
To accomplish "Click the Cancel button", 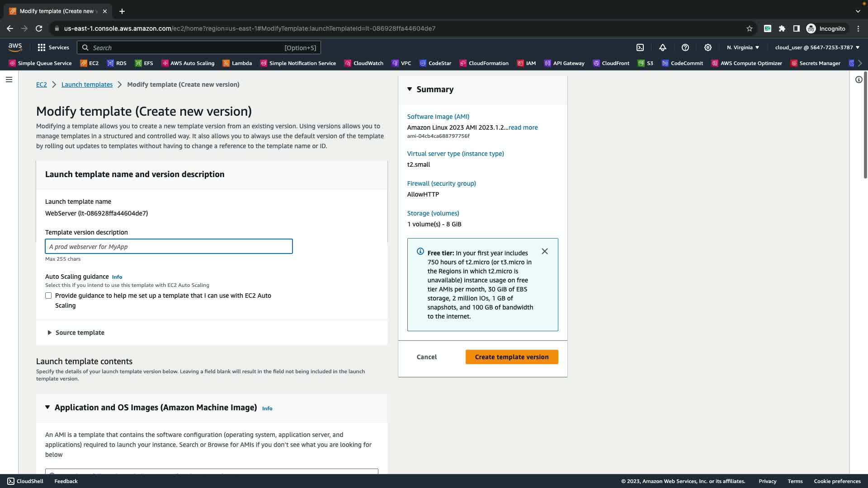I will [426, 357].
